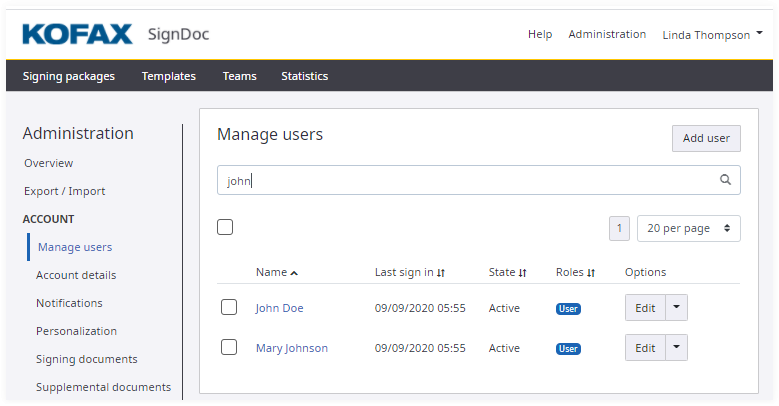Open Linda Thompson account menu
779x406 pixels.
click(711, 35)
